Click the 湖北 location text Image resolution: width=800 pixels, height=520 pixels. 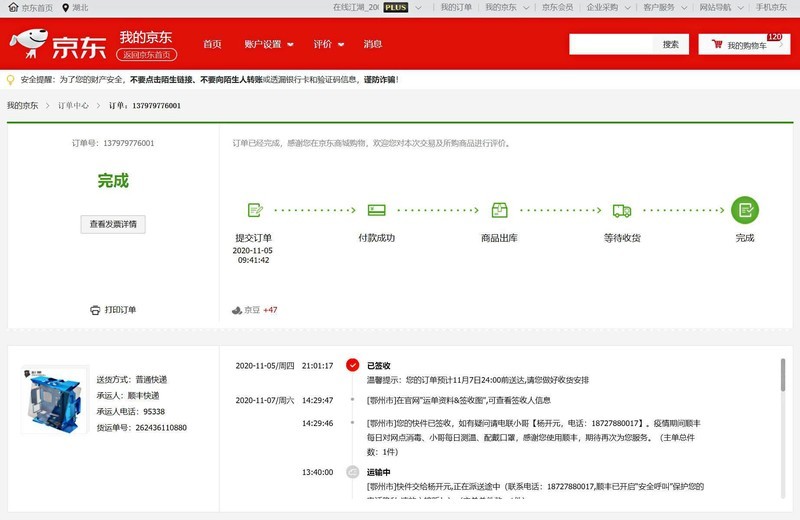click(x=80, y=8)
